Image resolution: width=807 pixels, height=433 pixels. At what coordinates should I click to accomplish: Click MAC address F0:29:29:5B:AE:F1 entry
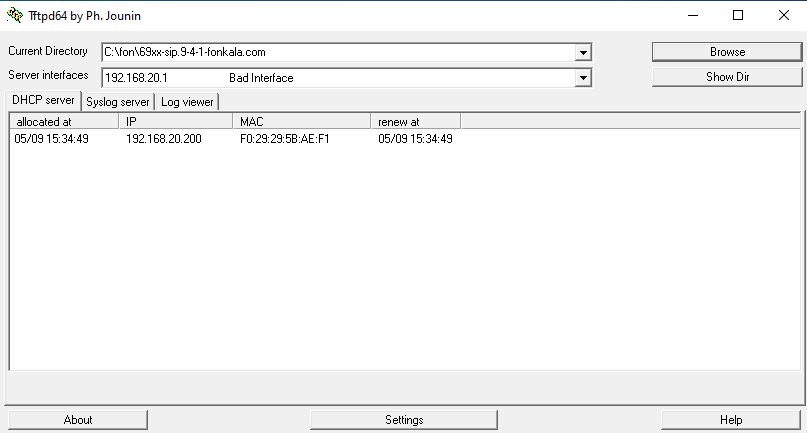click(x=285, y=139)
